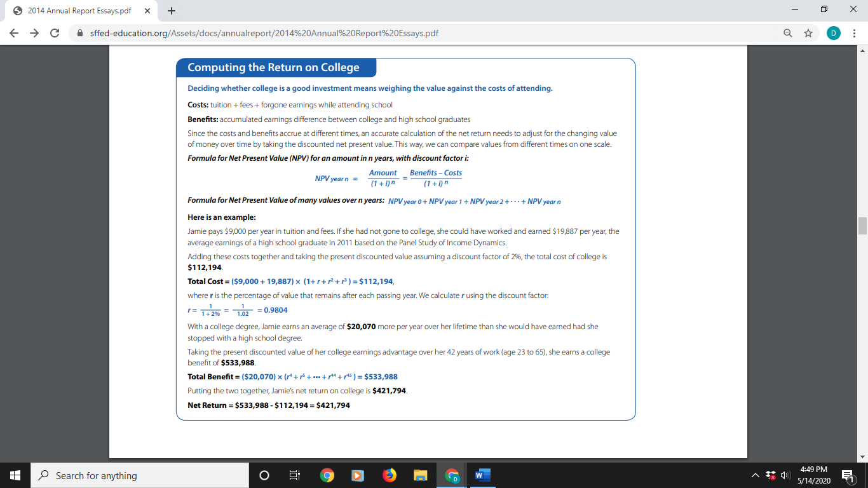
Task: Click the Search for anything box
Action: pyautogui.click(x=139, y=475)
